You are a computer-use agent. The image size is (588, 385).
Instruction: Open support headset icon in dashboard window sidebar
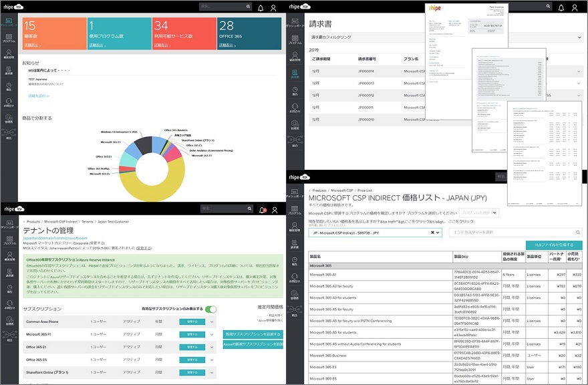pyautogui.click(x=9, y=102)
